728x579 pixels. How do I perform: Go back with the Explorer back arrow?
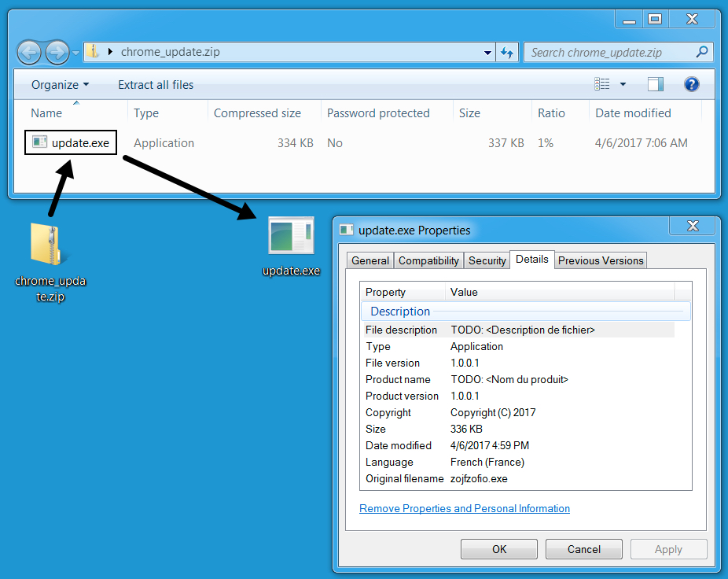[x=29, y=52]
